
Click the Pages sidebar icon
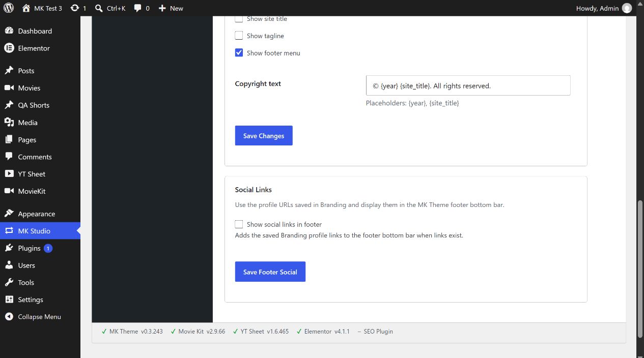9,140
